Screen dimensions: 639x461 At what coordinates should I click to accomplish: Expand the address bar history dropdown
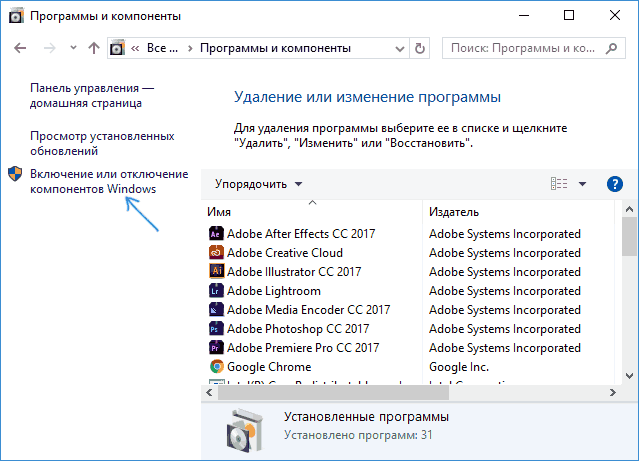pyautogui.click(x=400, y=49)
